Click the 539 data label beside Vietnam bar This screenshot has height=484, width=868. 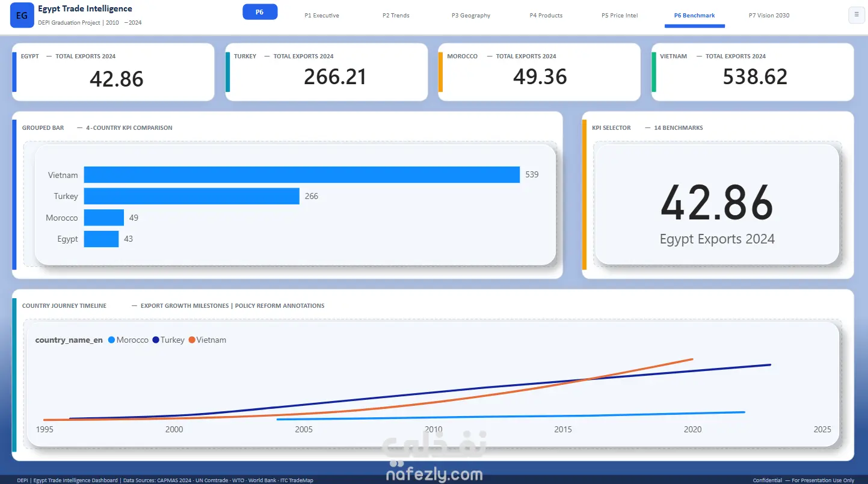tap(532, 175)
